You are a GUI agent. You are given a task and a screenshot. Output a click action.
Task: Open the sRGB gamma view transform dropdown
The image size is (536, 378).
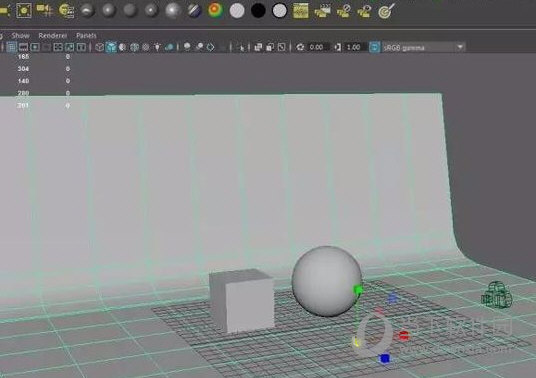click(424, 47)
